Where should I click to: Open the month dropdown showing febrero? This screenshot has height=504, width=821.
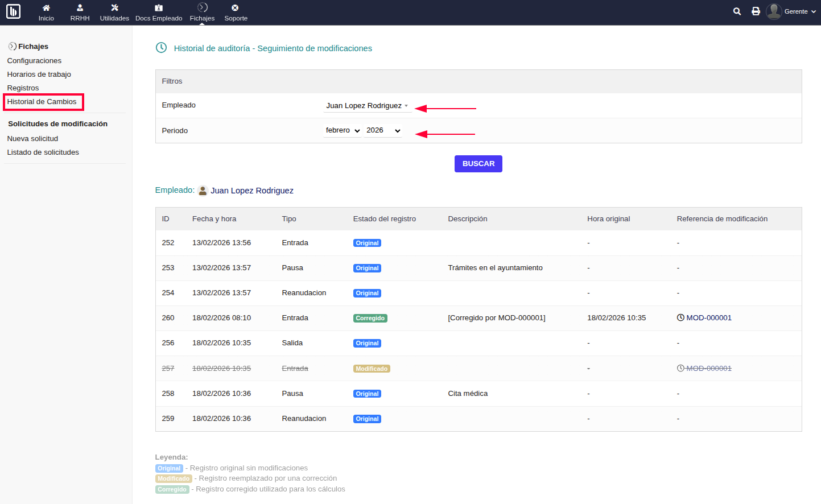point(343,130)
